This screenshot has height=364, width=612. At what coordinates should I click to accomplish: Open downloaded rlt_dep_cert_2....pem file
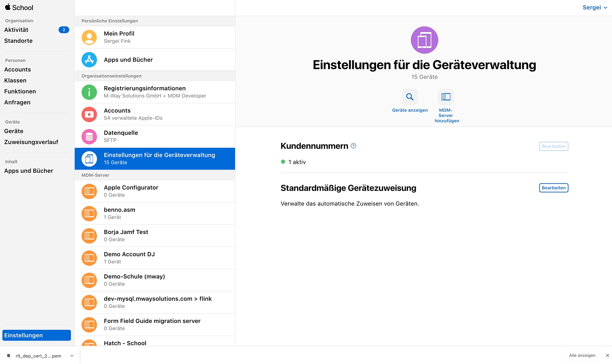point(38,356)
